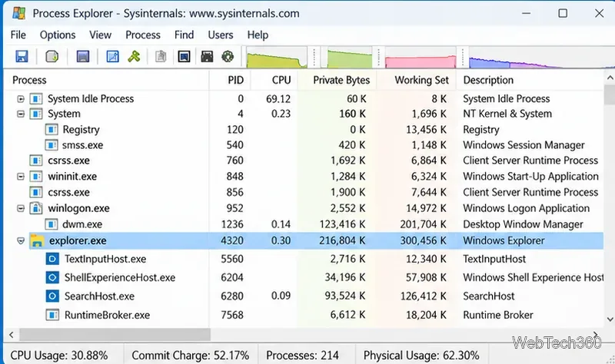The height and width of the screenshot is (364, 615).
Task: Click the 'Desktop Window Manager' description
Action: point(523,224)
